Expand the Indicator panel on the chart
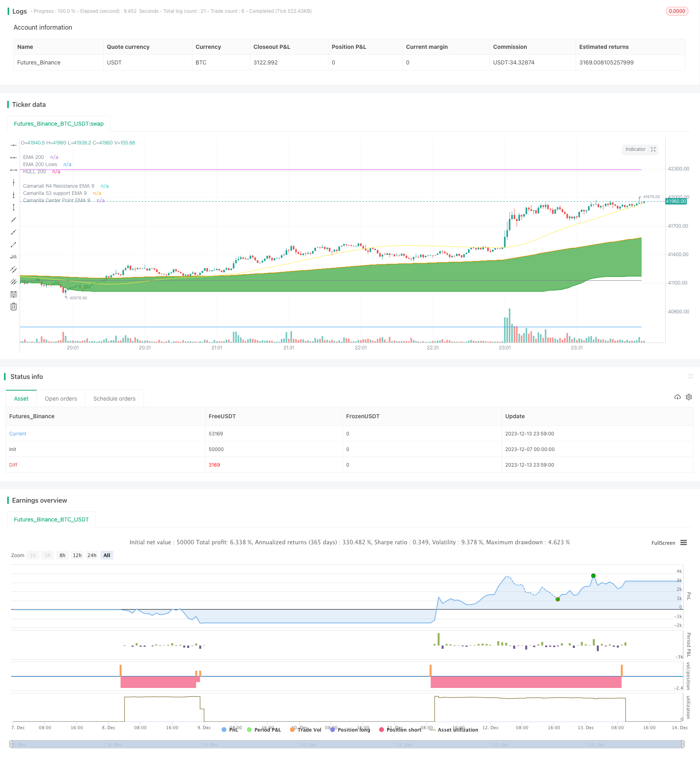The height and width of the screenshot is (760, 700). tap(653, 149)
